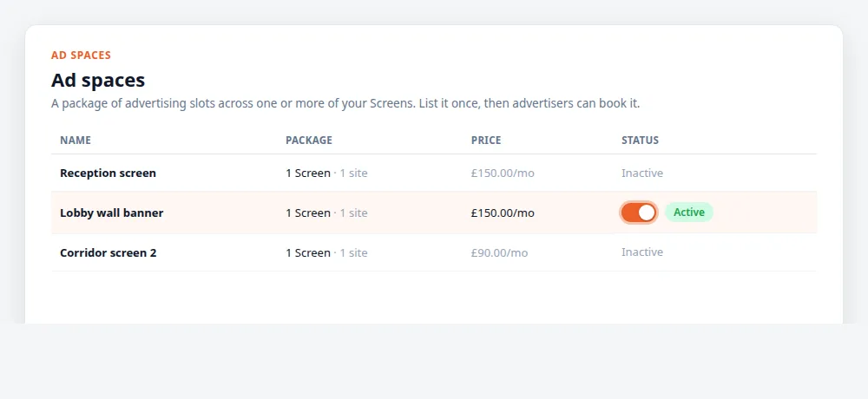
Task: Click the Inactive status of Reception screen
Action: (642, 173)
